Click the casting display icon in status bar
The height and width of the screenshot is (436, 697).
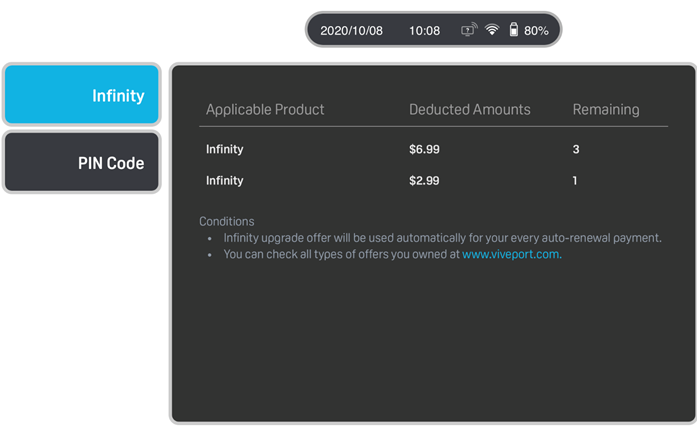point(469,30)
